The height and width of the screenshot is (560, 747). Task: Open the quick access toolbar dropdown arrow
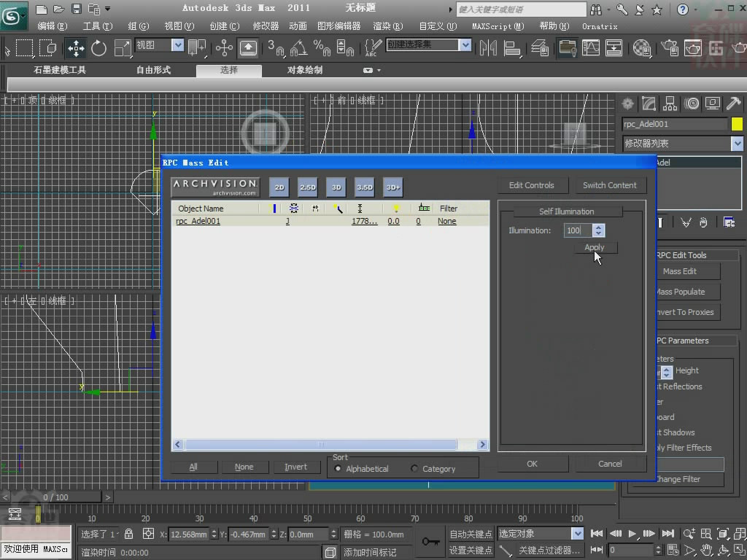108,9
